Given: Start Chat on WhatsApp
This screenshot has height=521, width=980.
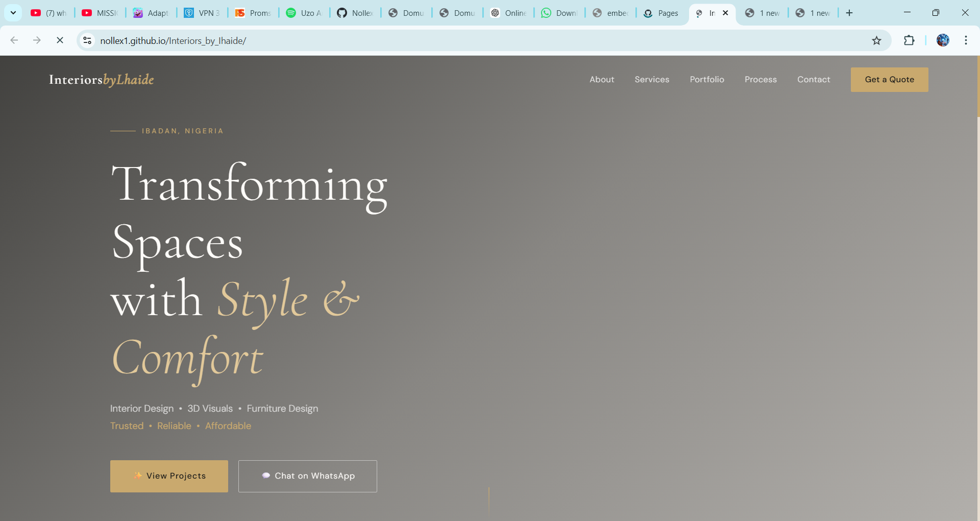Looking at the screenshot, I should tap(308, 476).
